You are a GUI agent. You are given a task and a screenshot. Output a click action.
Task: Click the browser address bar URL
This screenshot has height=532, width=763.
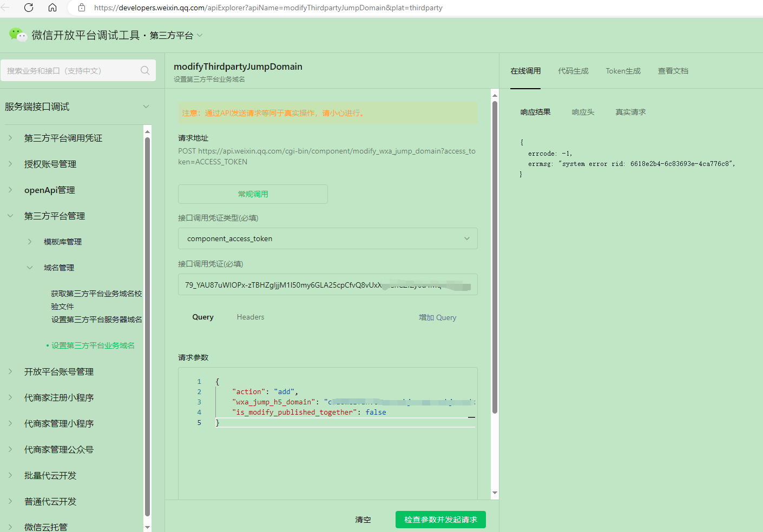[x=268, y=8]
